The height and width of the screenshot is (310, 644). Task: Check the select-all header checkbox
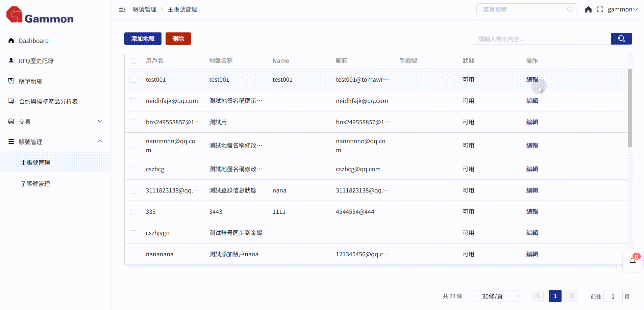tap(133, 61)
